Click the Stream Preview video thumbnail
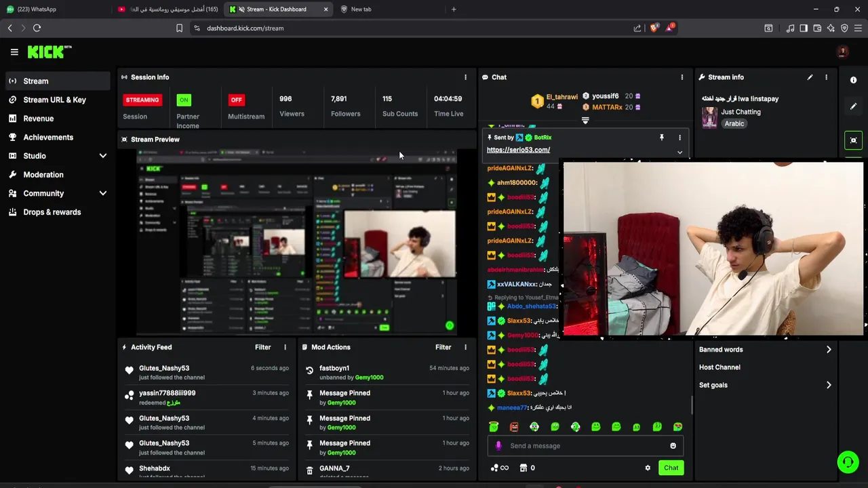The width and height of the screenshot is (868, 488). coord(296,243)
